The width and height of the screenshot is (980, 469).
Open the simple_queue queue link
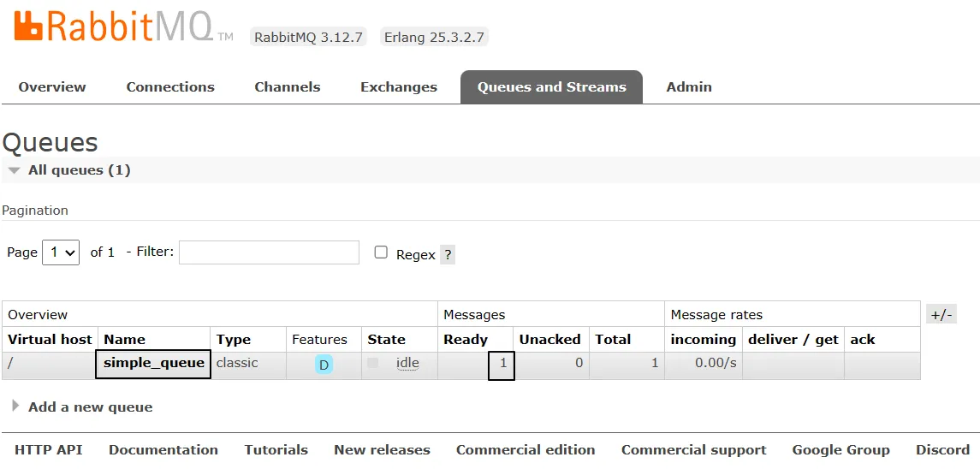(154, 363)
